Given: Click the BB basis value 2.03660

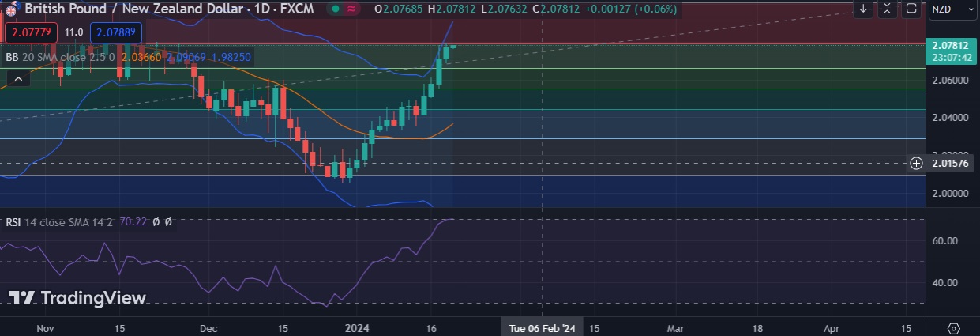Looking at the screenshot, I should pos(143,57).
